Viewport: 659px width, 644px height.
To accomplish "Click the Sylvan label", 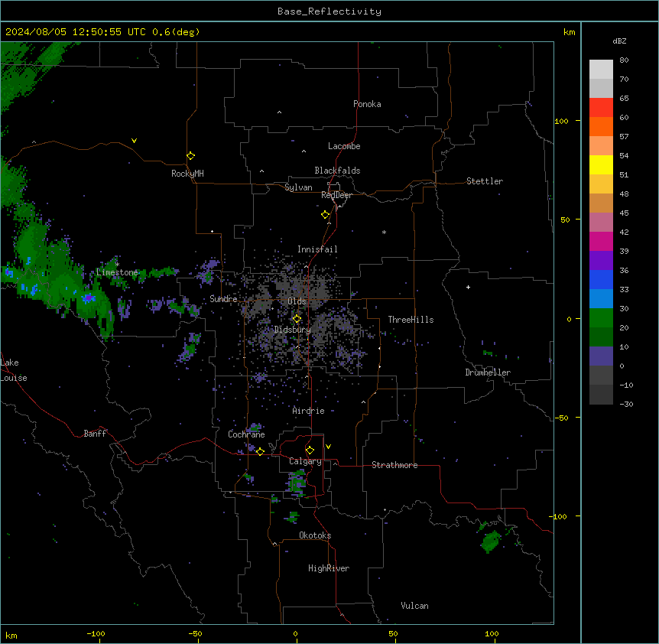I will point(298,187).
